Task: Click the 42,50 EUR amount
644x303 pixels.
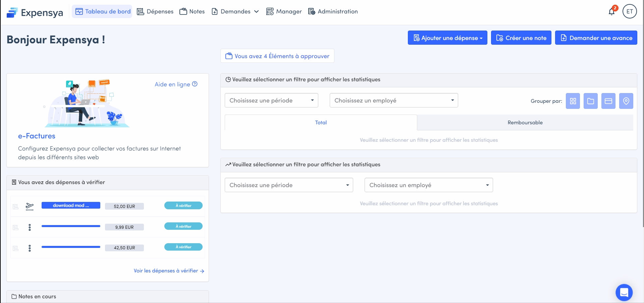Action: click(x=124, y=248)
